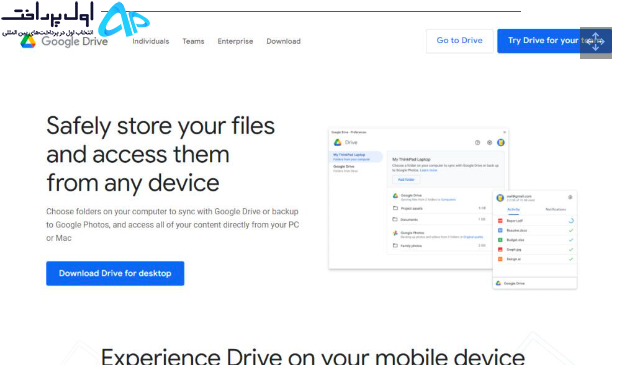Click the Download Drive for desktop button
The height and width of the screenshot is (377, 623).
pos(115,273)
